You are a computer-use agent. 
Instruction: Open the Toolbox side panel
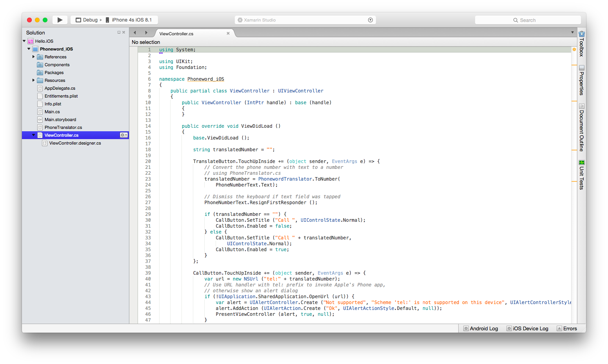coord(582,44)
